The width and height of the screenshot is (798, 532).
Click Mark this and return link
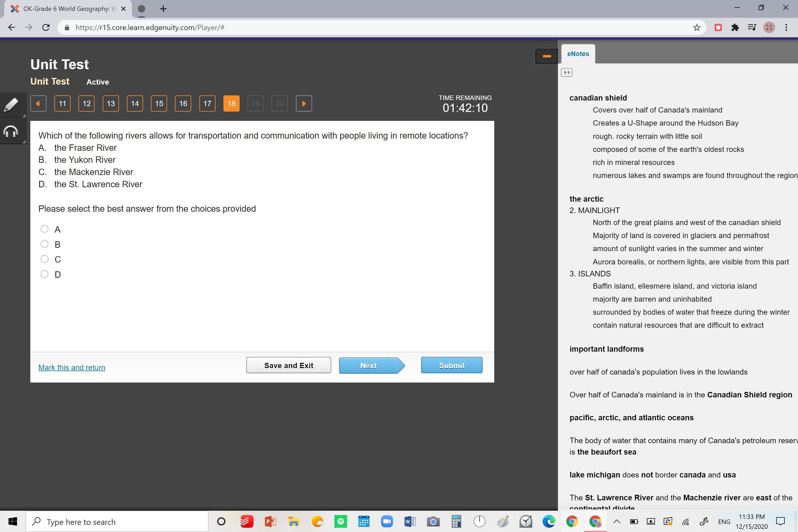click(x=72, y=367)
